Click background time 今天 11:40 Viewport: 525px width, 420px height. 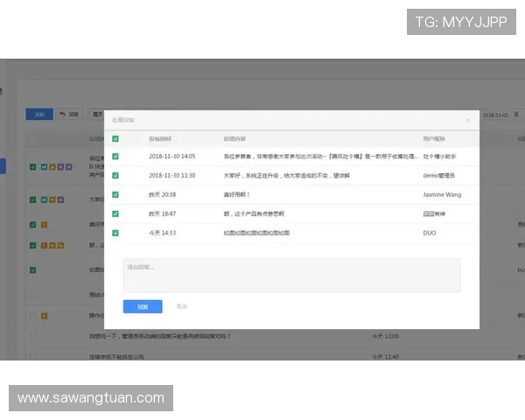(385, 357)
